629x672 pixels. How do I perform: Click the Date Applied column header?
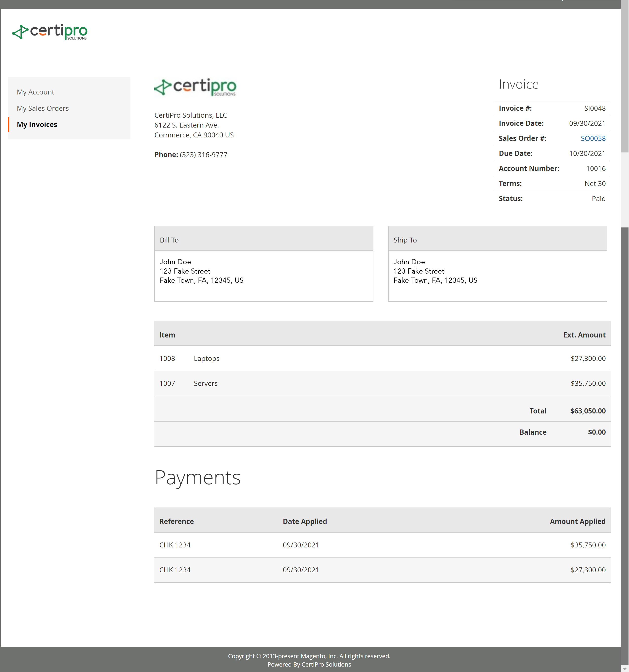click(305, 521)
